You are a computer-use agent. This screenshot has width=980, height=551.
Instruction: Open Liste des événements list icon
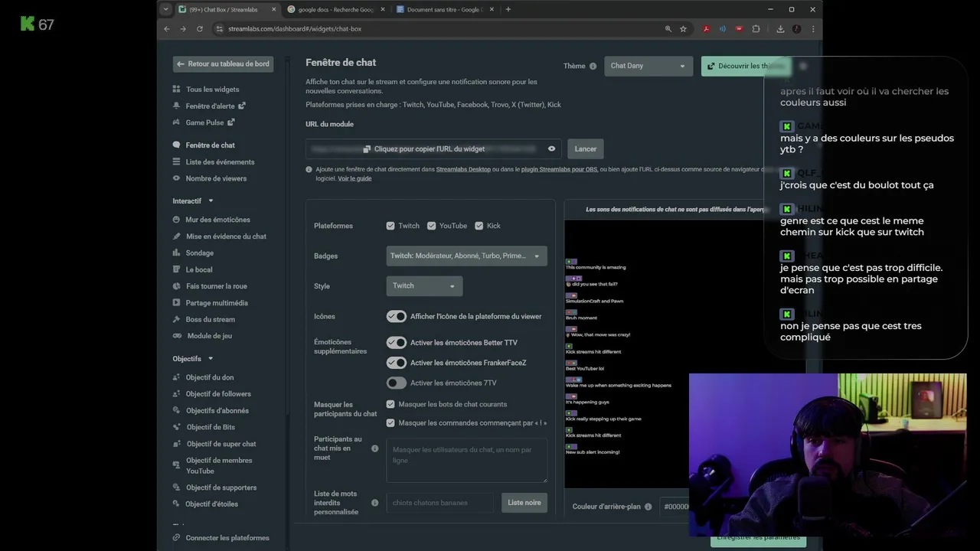177,161
